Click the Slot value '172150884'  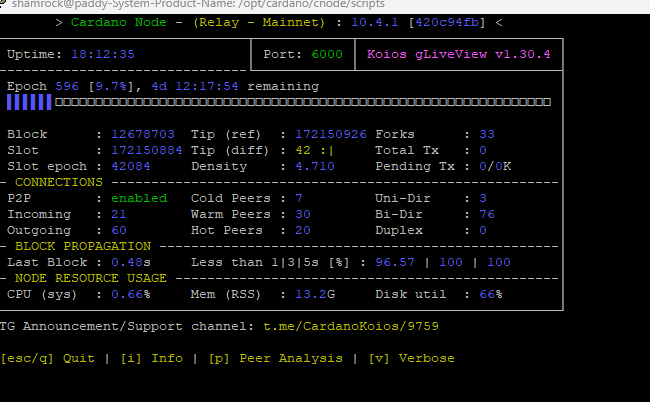pos(147,150)
